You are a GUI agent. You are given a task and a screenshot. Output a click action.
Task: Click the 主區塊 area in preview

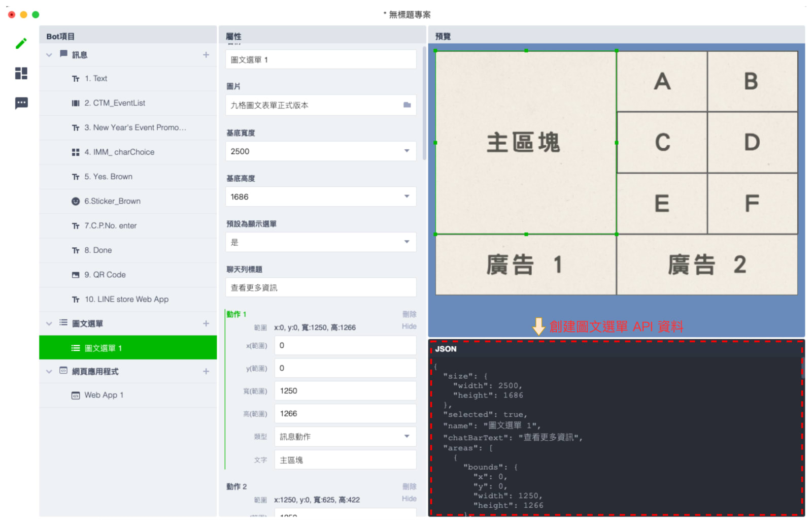pos(526,143)
